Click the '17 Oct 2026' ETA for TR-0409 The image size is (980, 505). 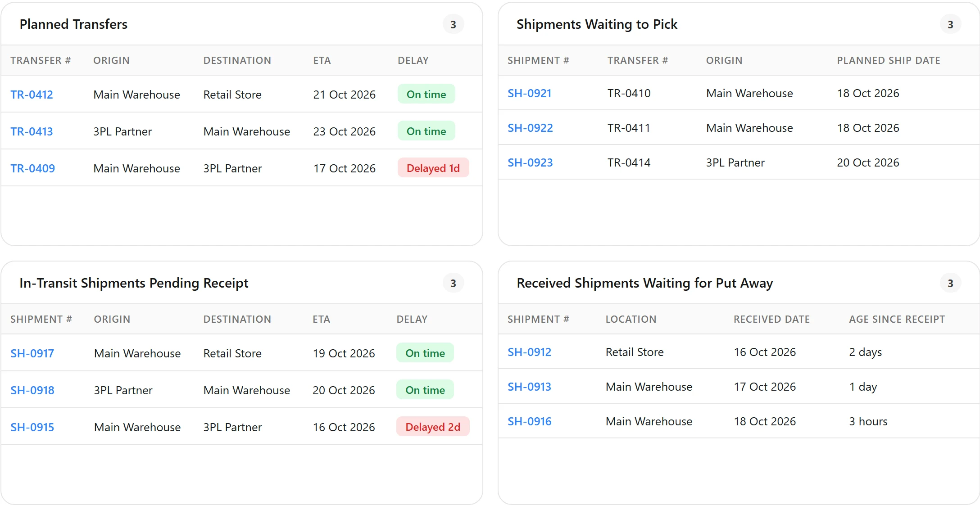click(345, 168)
